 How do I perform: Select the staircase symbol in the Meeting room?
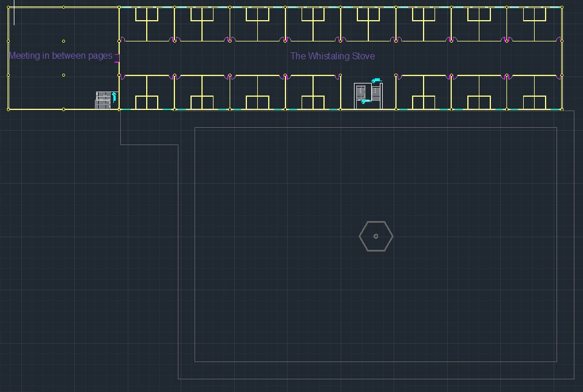(x=106, y=100)
